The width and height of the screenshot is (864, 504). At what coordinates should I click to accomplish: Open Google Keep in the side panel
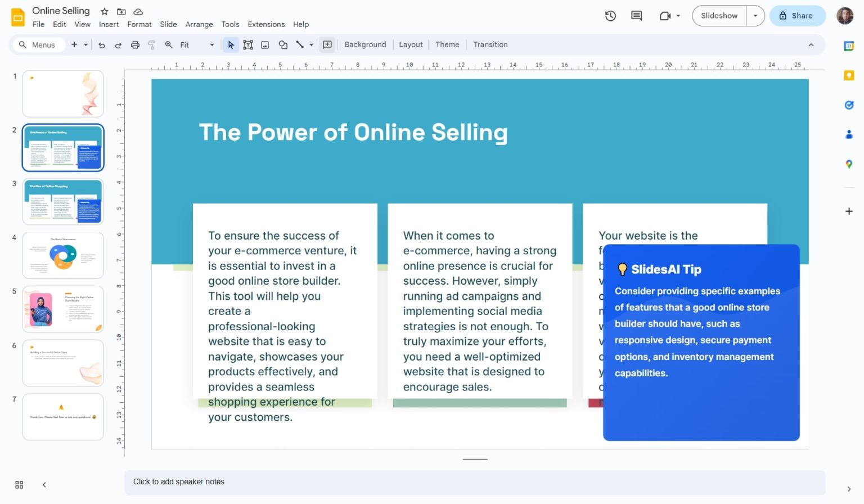click(849, 75)
